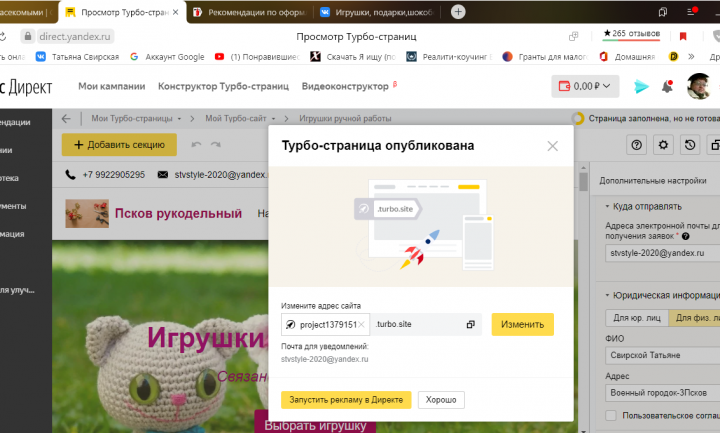
Task: Open Видеоконструктор menu
Action: click(x=345, y=86)
